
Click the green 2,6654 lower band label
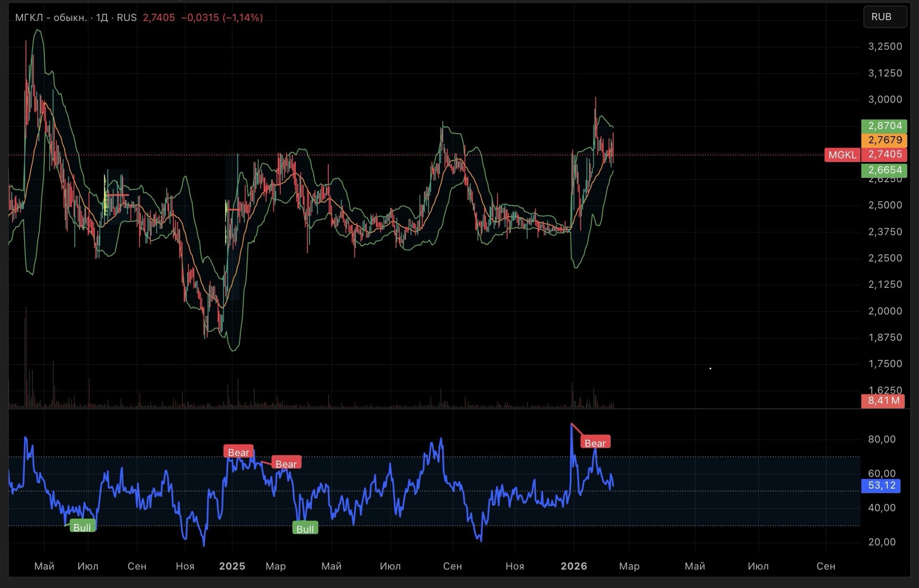pos(885,170)
